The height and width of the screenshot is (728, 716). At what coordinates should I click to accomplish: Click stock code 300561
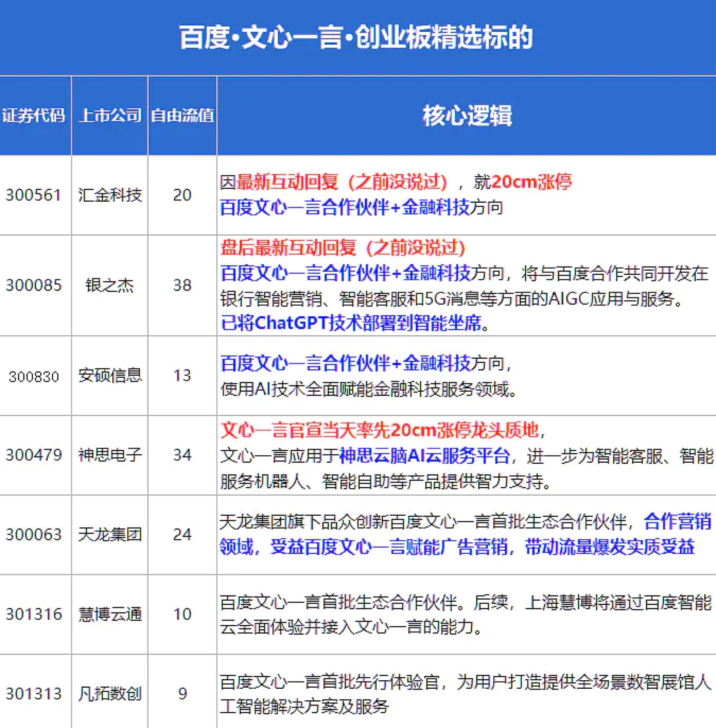pyautogui.click(x=33, y=195)
